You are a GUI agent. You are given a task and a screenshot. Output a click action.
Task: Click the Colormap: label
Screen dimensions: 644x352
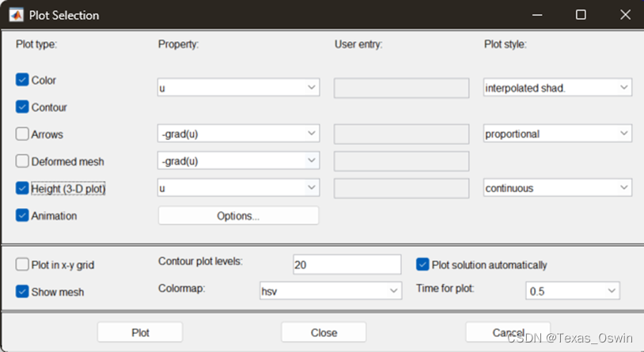pyautogui.click(x=181, y=289)
